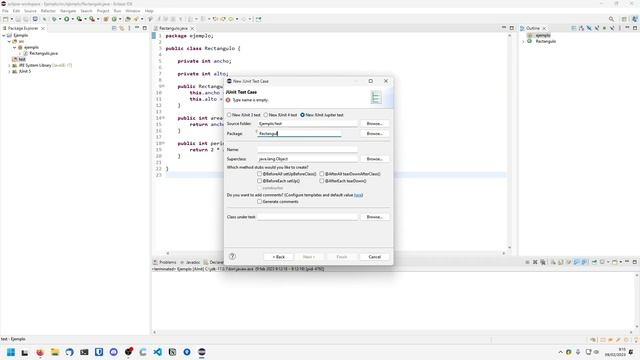Click the New Java Package toolbar icon
Viewport: 640px width, 360px height.
coord(106,19)
